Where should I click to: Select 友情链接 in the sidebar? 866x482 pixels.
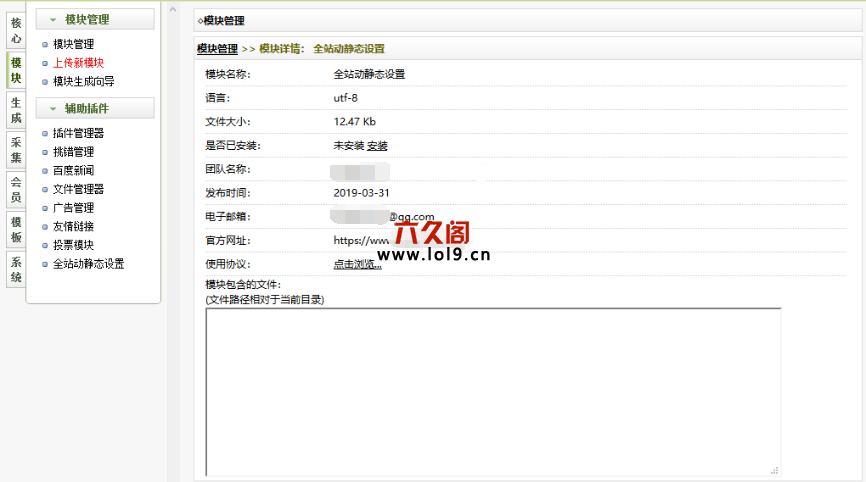coord(73,226)
